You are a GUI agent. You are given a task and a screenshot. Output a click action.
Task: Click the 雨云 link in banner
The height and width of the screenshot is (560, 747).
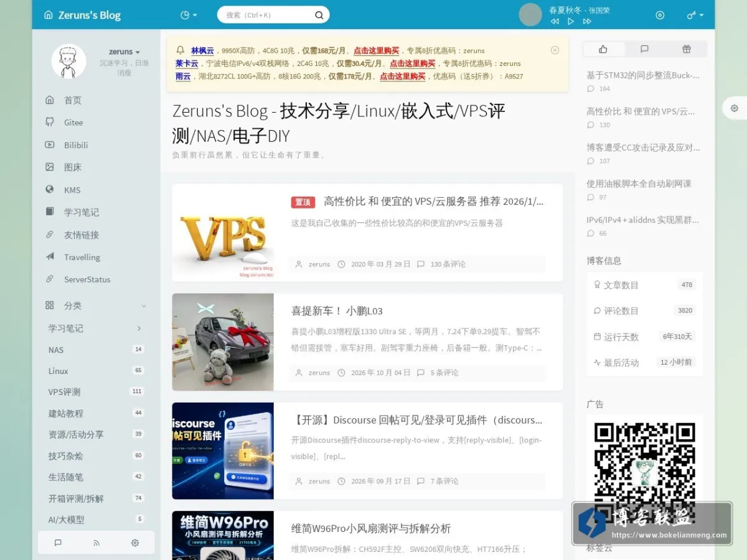(183, 77)
